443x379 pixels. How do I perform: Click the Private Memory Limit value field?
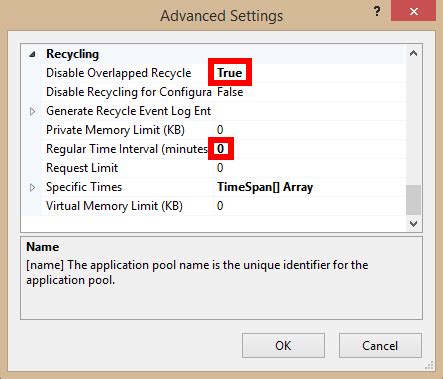click(309, 130)
